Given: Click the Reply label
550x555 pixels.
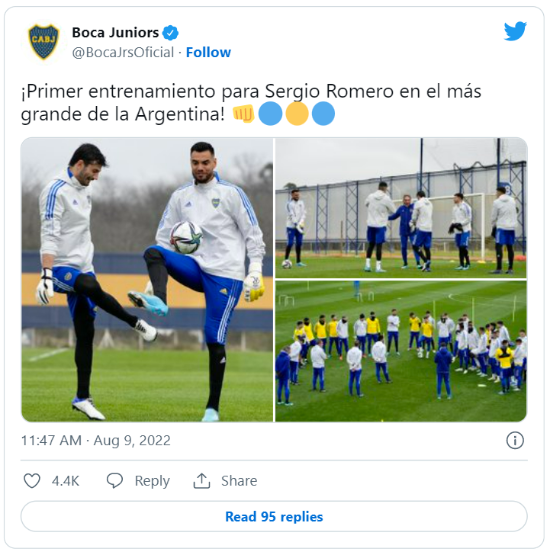Looking at the screenshot, I should click(152, 481).
